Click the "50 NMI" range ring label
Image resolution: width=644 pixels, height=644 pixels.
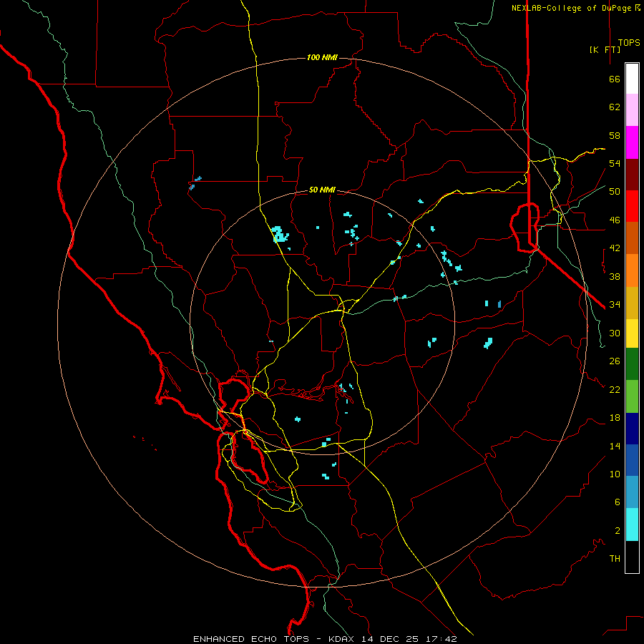tap(322, 190)
